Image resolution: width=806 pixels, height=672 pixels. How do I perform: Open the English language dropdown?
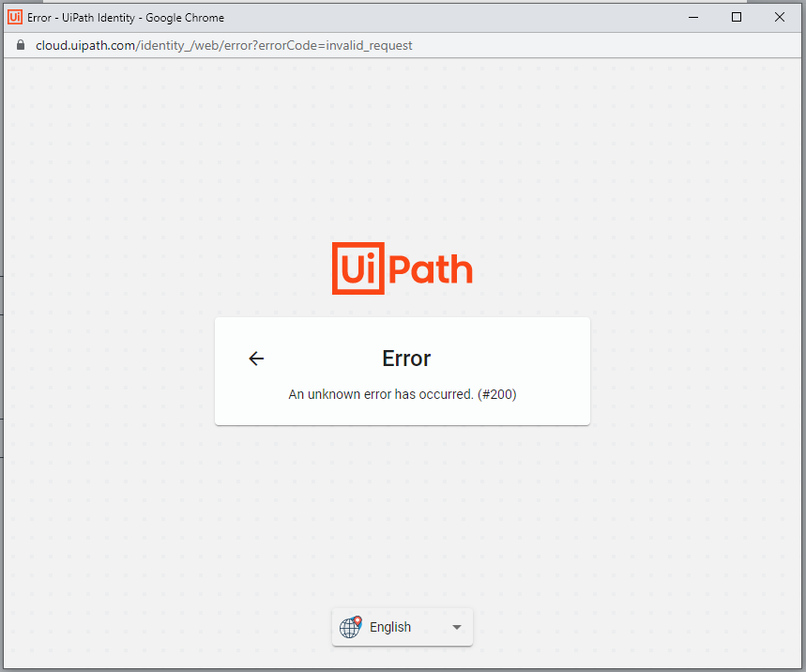pyautogui.click(x=402, y=627)
